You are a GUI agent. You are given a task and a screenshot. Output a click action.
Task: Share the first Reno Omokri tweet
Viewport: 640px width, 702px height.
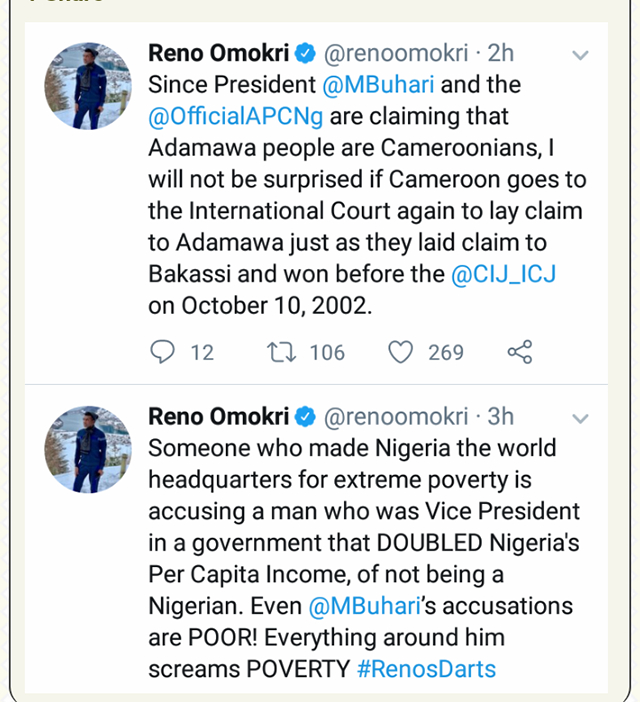tap(520, 352)
